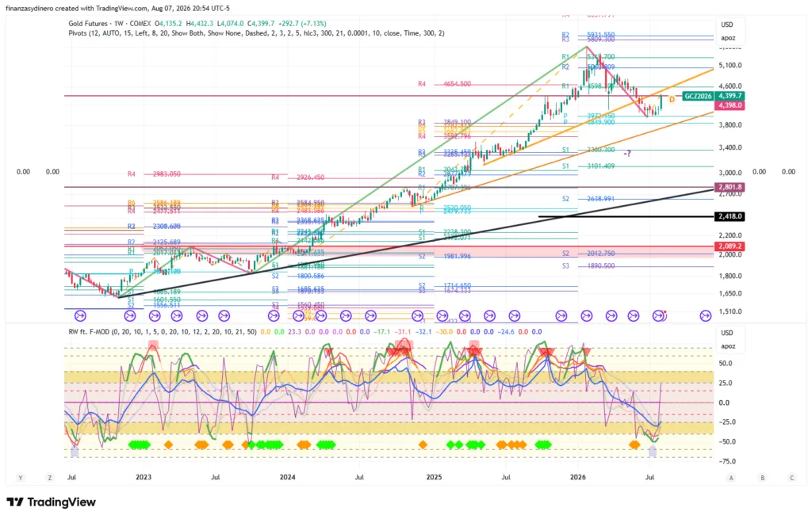Click the Pivots indicator legend line
Image resolution: width=812 pixels, height=519 pixels.
coord(256,33)
